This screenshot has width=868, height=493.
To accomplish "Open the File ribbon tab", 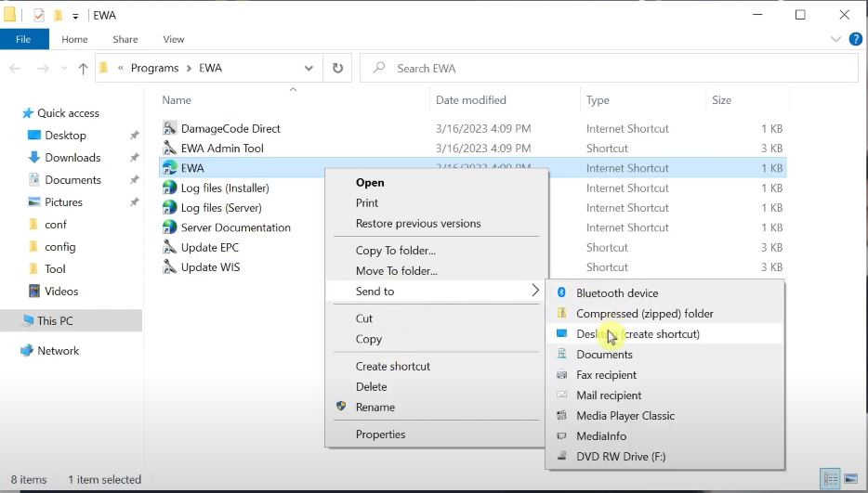I will click(x=23, y=39).
